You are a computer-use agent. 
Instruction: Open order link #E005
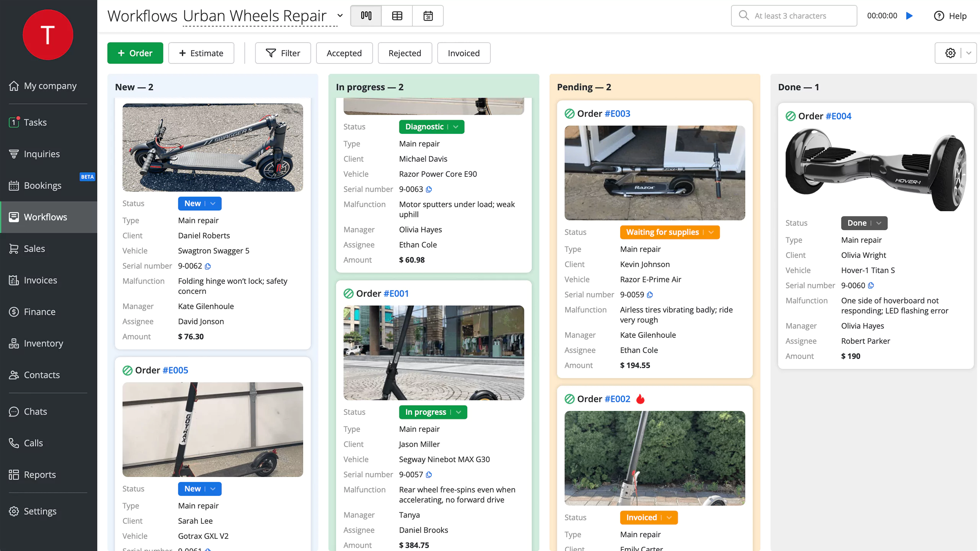(x=175, y=370)
